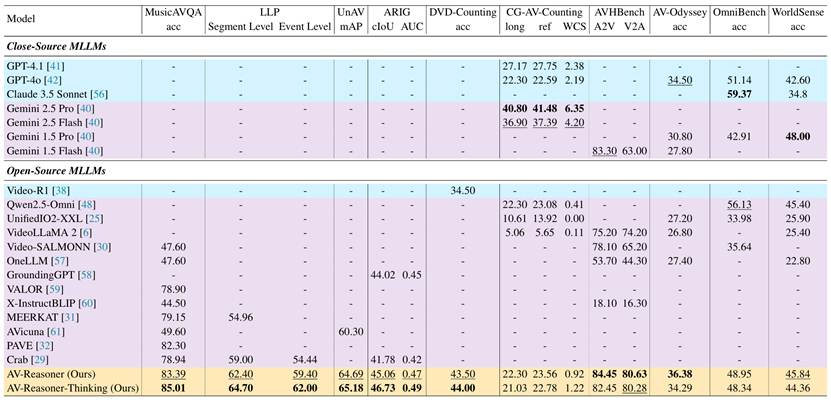
Task: Select Gemini 1.5 Pro's WorldSense score 48.00
Action: [800, 137]
